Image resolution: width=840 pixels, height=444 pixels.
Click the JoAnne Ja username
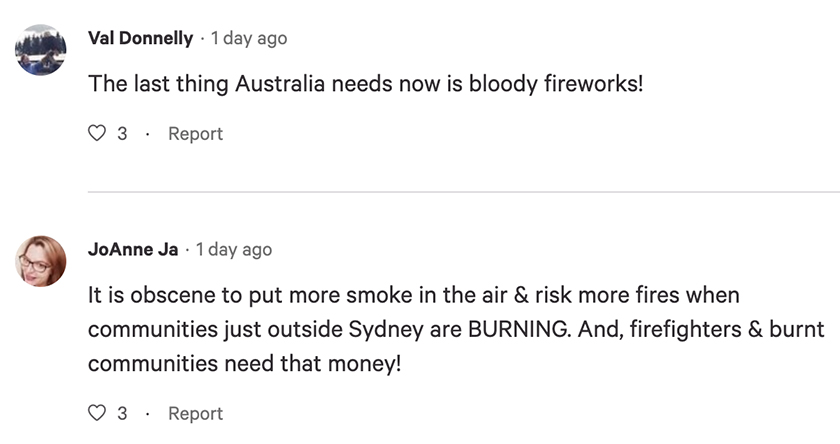click(x=133, y=249)
